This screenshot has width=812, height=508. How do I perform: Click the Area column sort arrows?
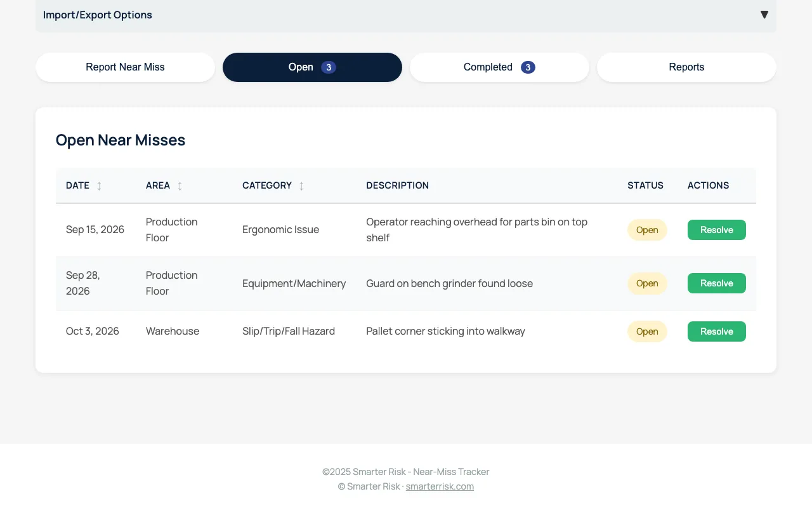[x=180, y=186]
